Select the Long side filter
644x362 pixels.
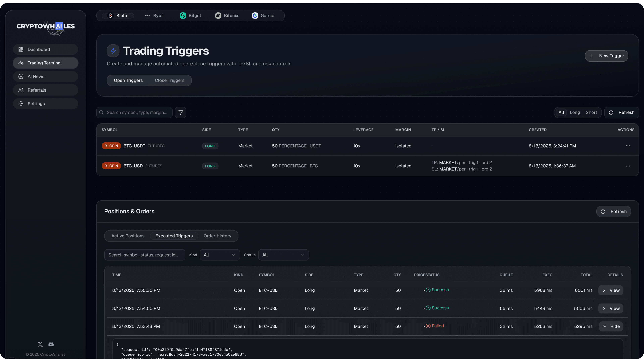pos(575,113)
